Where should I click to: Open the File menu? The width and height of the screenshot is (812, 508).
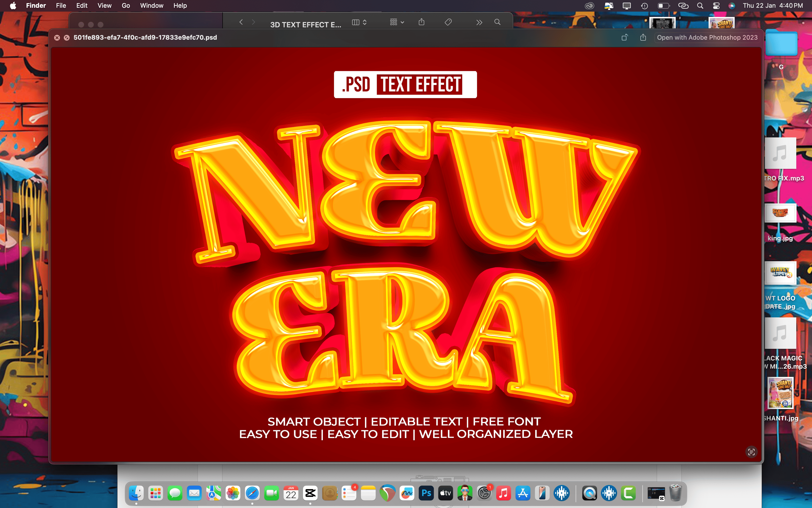tap(61, 6)
